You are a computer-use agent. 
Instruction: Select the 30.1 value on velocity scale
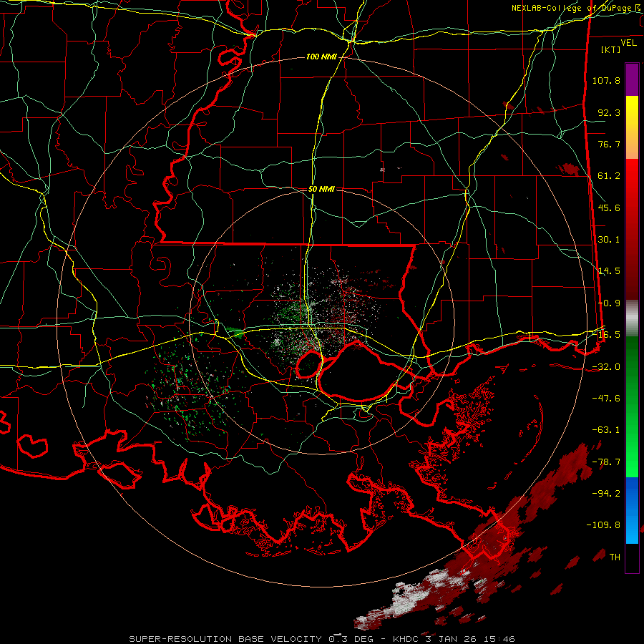coord(609,240)
